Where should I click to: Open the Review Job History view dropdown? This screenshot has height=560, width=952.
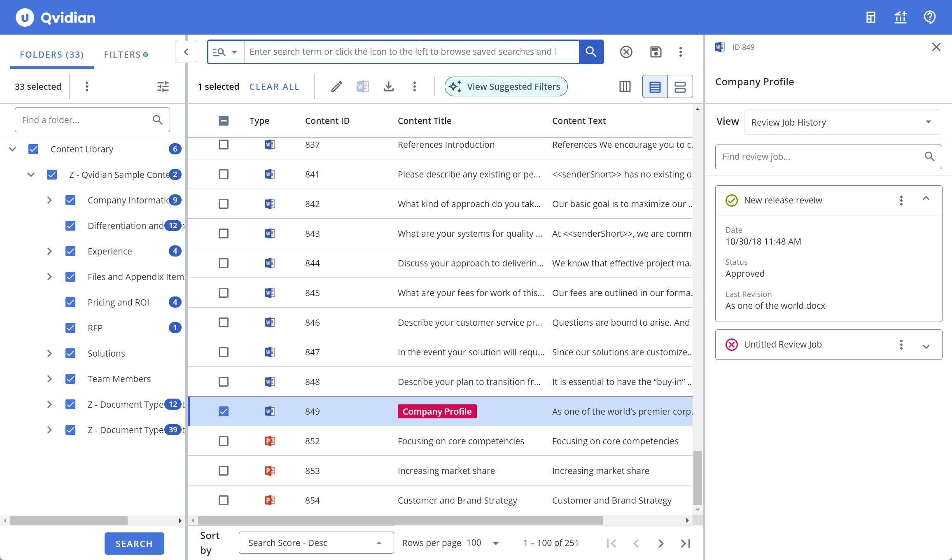click(x=842, y=122)
